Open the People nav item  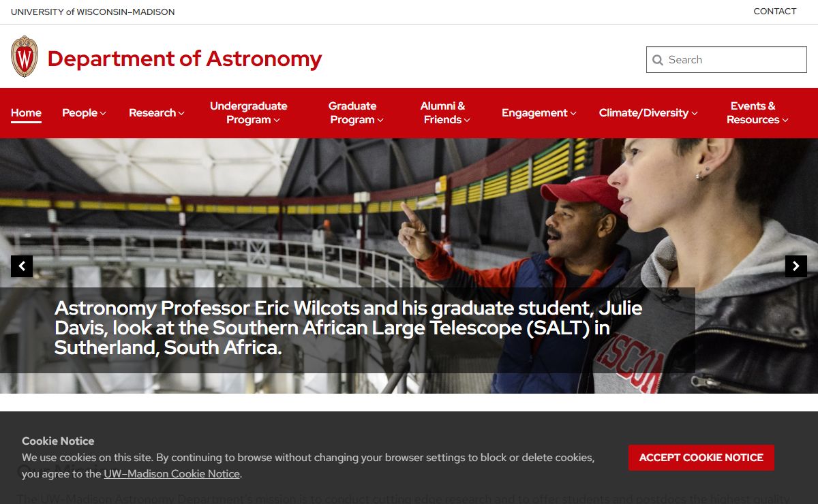(84, 113)
